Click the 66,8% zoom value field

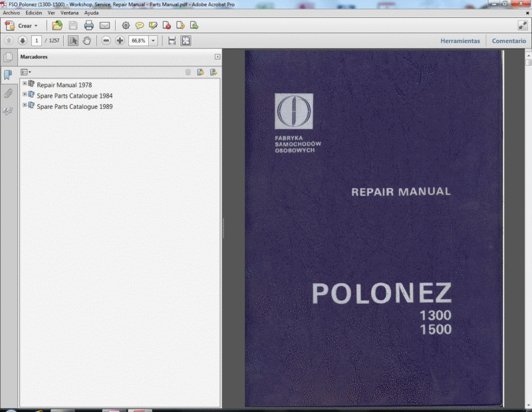(x=138, y=41)
